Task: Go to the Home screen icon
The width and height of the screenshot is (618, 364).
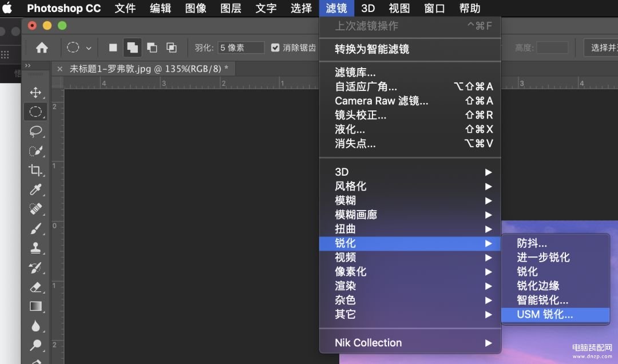Action: point(42,48)
